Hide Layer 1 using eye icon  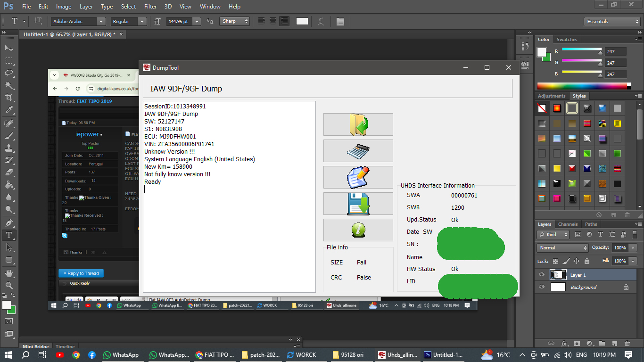coord(541,275)
